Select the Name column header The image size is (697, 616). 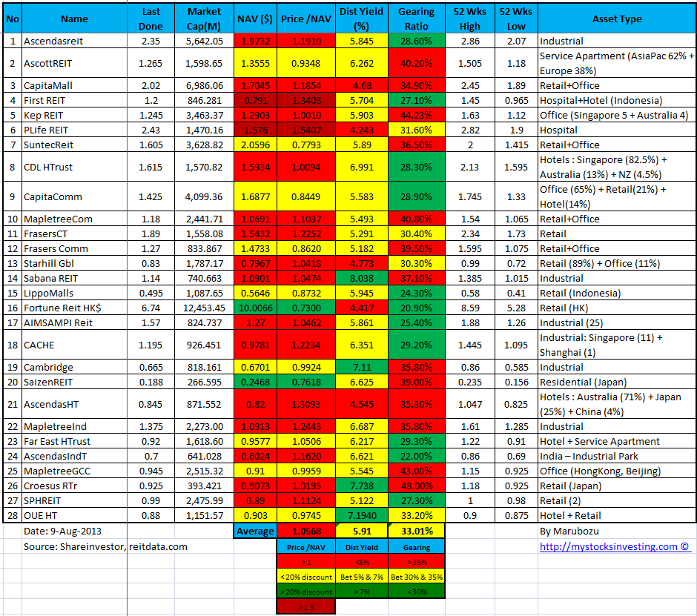(74, 19)
